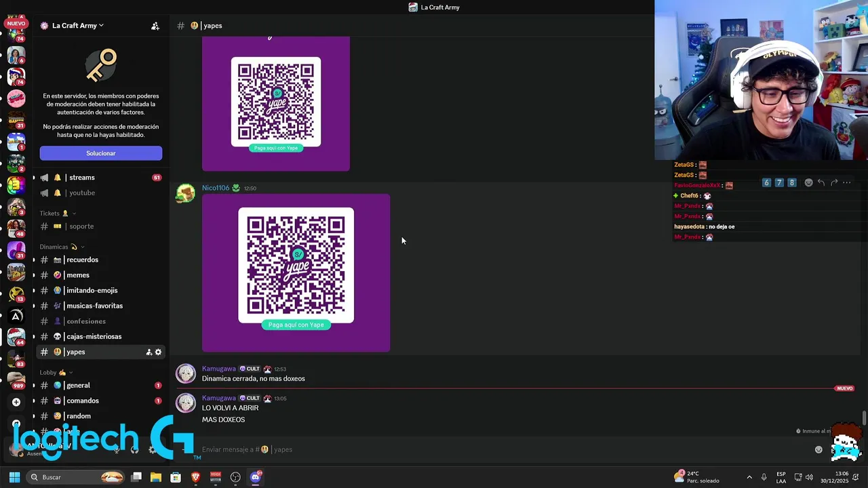Open the server with 83 badge
This screenshot has width=868, height=488.
click(x=16, y=358)
